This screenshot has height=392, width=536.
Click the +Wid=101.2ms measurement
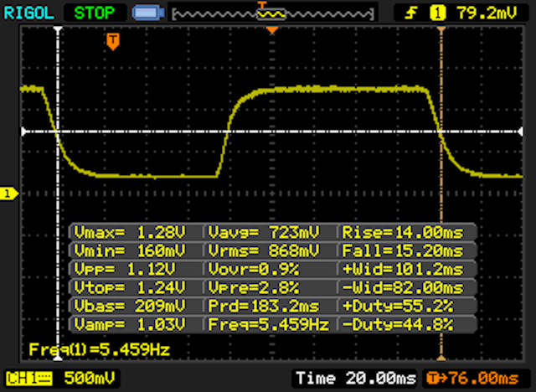tap(403, 270)
